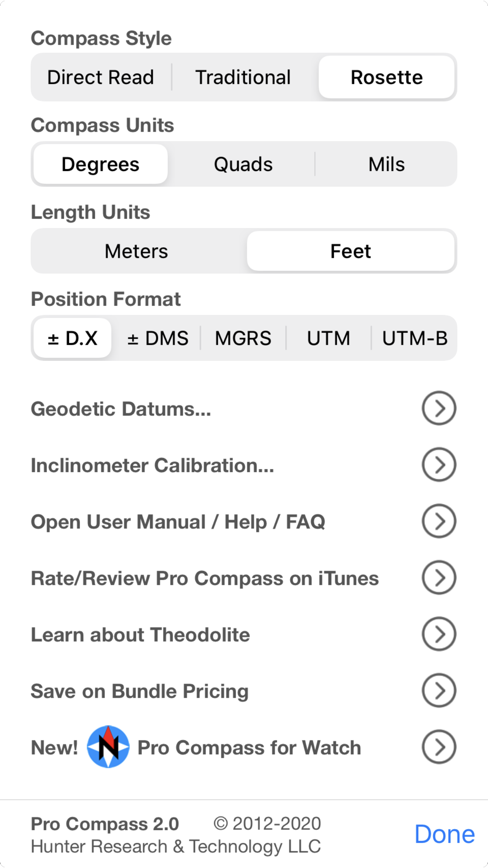Tap arrow next to Rate/Review on iTunes

coord(439,577)
